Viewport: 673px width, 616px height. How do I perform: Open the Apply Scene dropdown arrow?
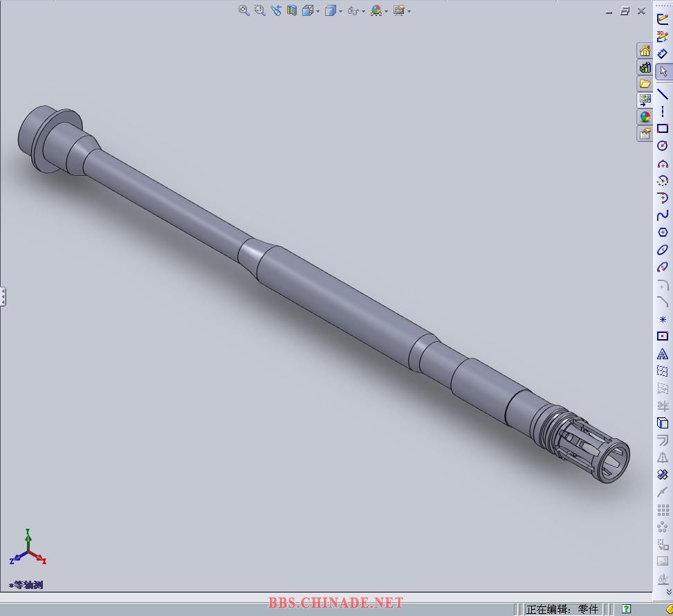(x=386, y=11)
